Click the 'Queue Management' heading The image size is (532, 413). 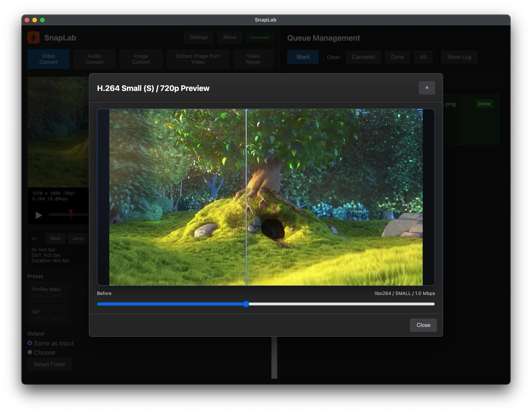pos(323,38)
